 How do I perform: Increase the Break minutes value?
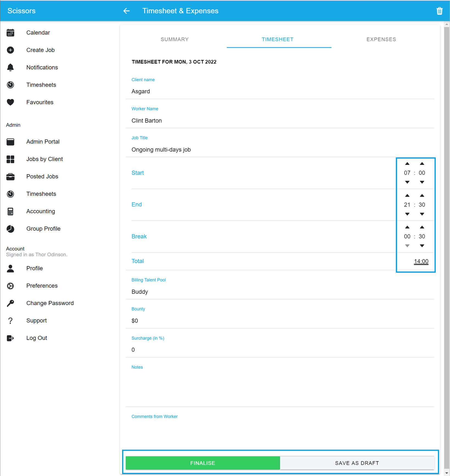coord(422,227)
